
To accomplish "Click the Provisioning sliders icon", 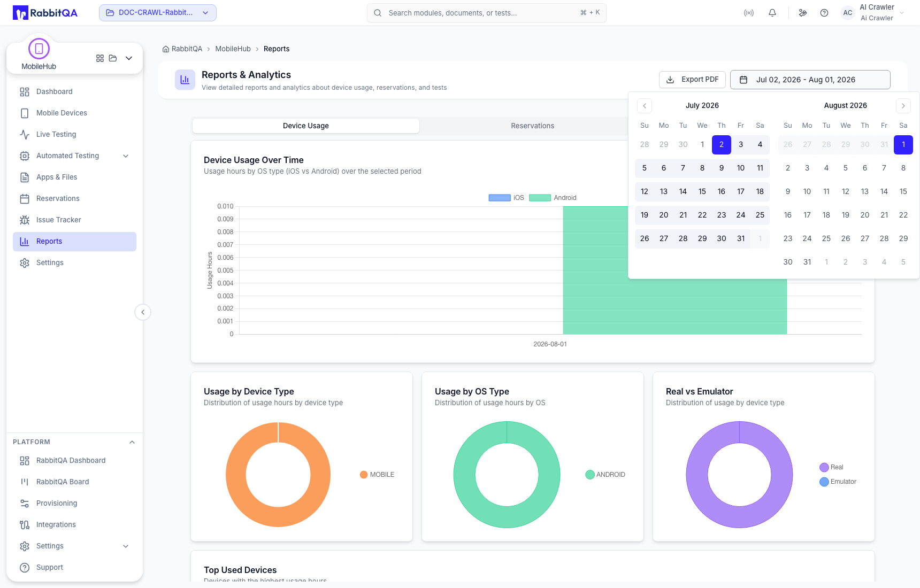I will pos(25,504).
